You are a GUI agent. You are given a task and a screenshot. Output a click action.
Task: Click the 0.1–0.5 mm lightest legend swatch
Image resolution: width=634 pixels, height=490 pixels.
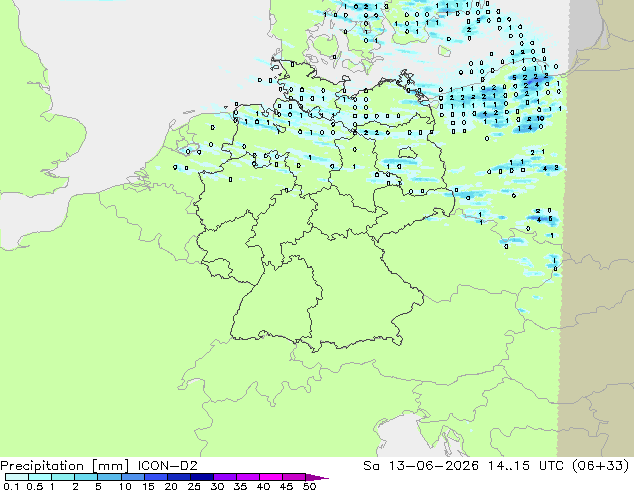[17, 477]
